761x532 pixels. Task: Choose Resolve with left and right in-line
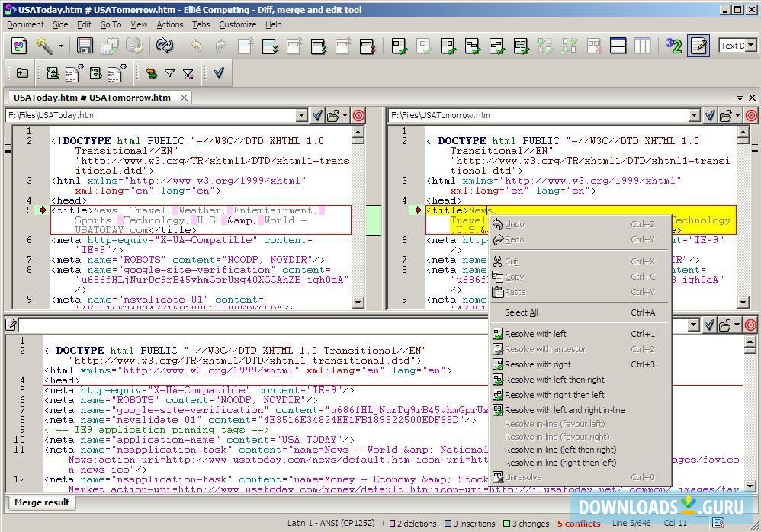[x=580, y=410]
